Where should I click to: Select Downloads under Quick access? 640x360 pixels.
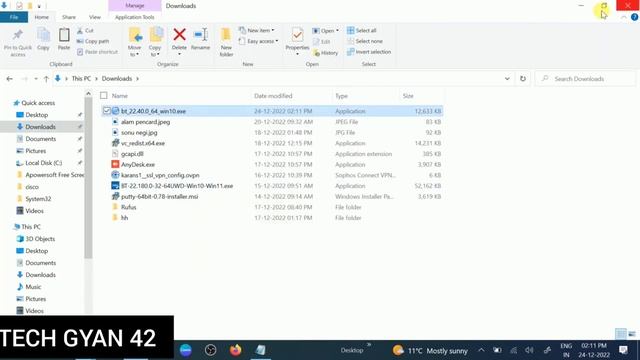point(40,127)
